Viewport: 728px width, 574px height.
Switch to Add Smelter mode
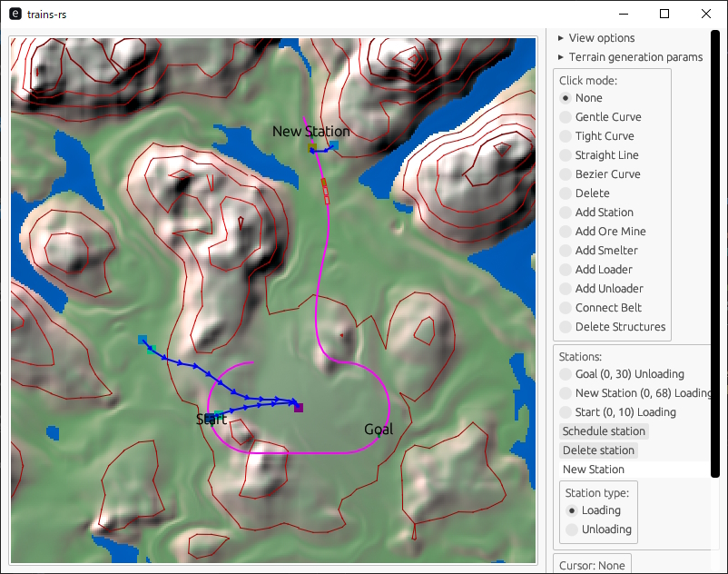[x=598, y=251]
